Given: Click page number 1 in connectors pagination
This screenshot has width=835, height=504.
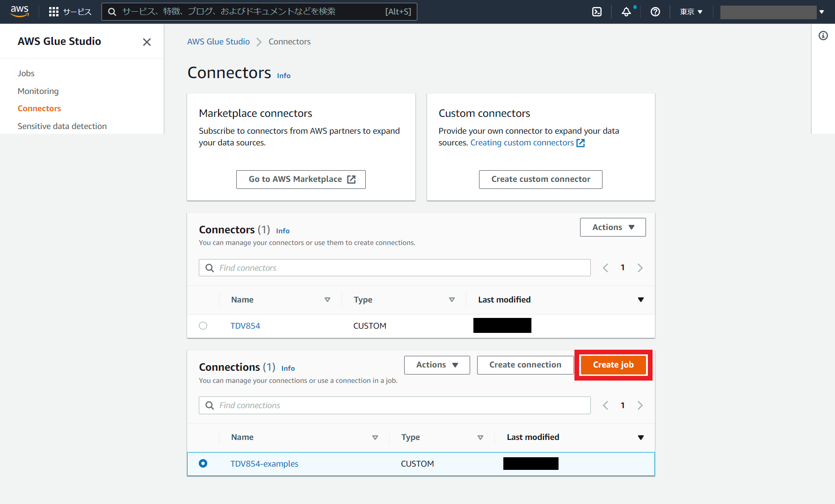Looking at the screenshot, I should (x=623, y=268).
